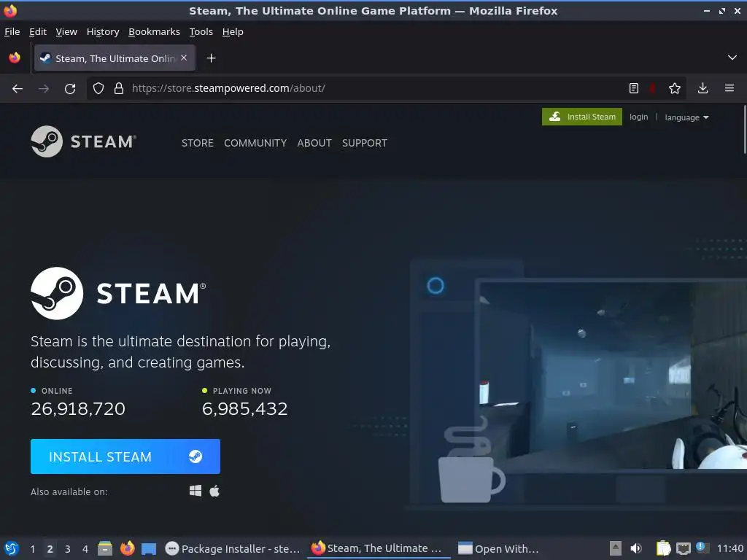Open the STORE navigation item

point(197,143)
